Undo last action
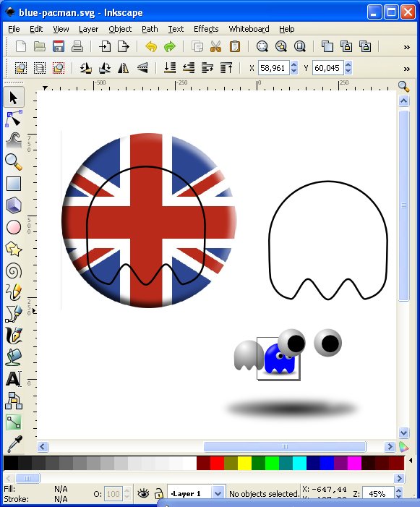Image resolution: width=420 pixels, height=507 pixels. [151, 46]
